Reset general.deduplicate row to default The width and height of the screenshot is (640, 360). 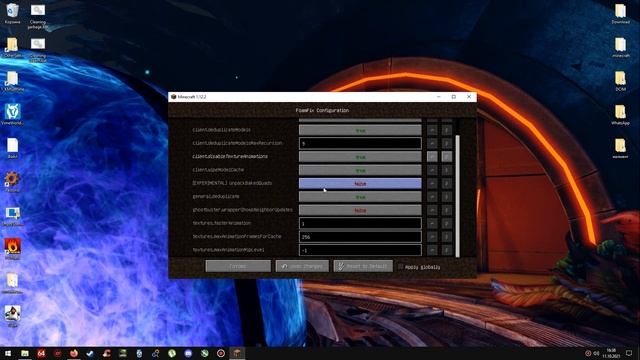click(447, 197)
